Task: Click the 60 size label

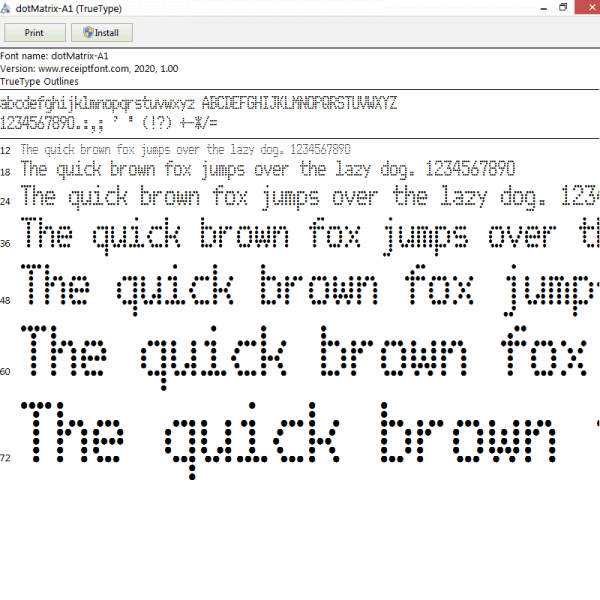Action: coord(6,372)
